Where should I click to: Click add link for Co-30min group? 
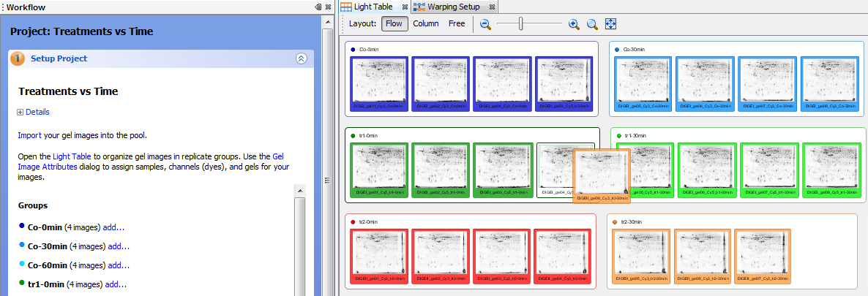click(x=119, y=246)
